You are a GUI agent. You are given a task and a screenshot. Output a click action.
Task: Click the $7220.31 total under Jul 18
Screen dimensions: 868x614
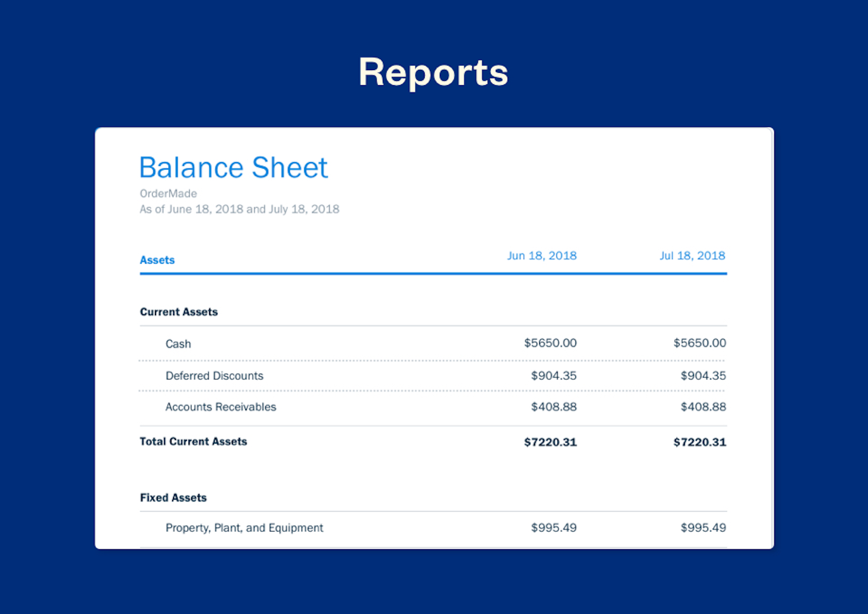(699, 442)
